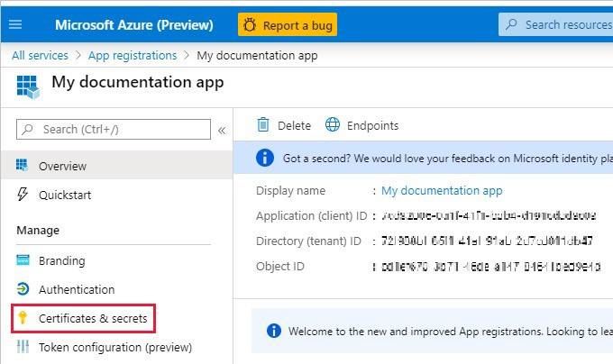Click the bug icon in Report a bug
Viewport: 613px width, 364px height.
pos(250,25)
